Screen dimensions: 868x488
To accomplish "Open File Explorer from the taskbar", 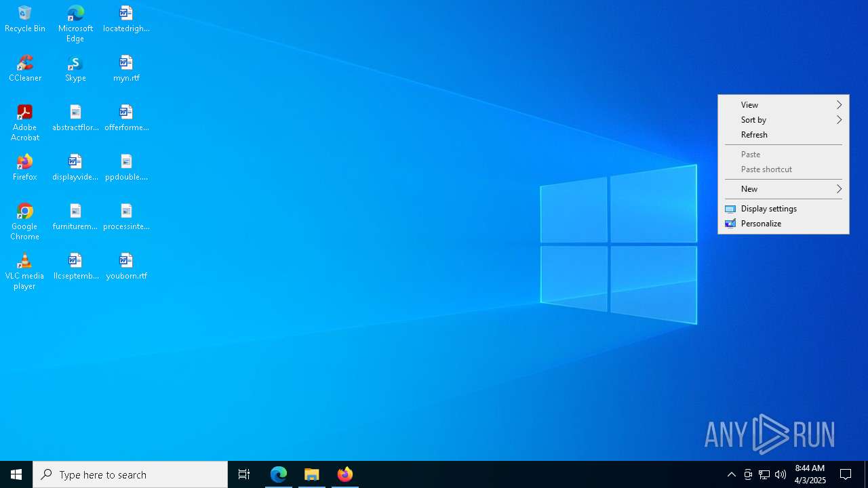I will 312,474.
